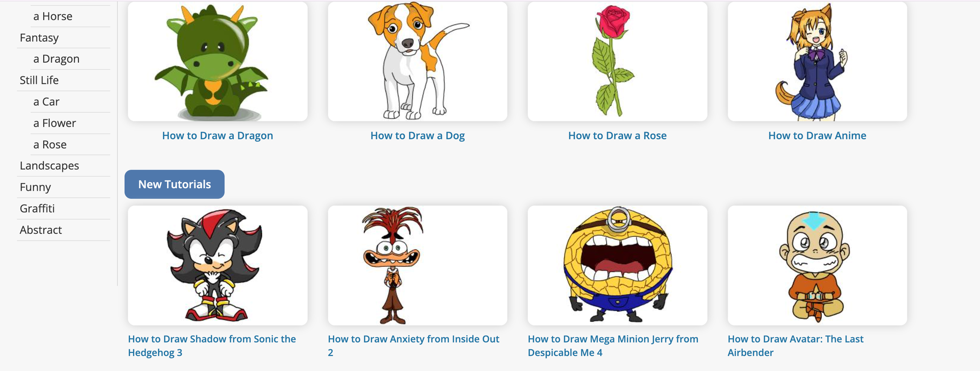Select the Mega Minion Jerry image
Viewport: 980px width, 371px height.
click(617, 265)
